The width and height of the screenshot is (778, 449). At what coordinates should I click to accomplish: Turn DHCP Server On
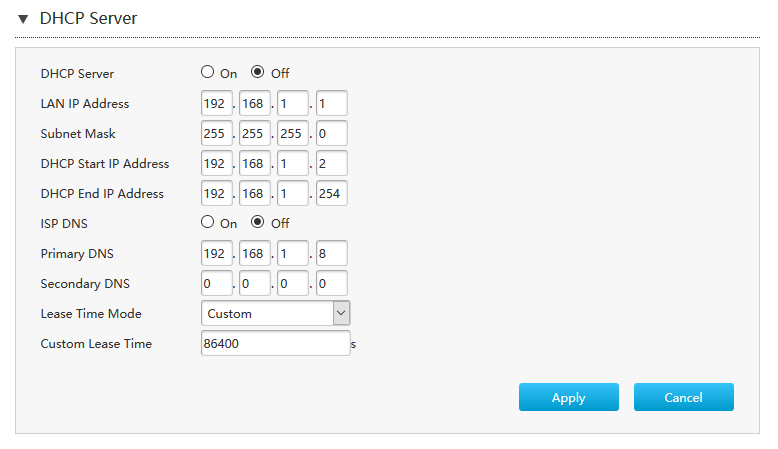tap(208, 72)
